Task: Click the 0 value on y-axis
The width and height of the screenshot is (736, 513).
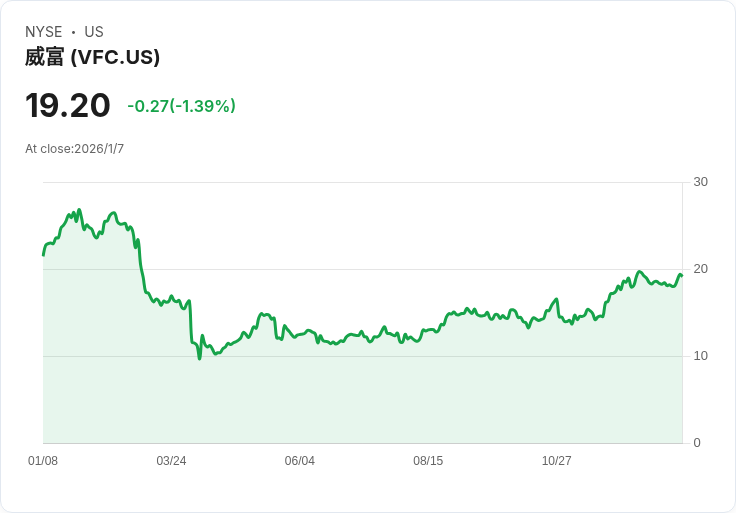Action: [697, 443]
